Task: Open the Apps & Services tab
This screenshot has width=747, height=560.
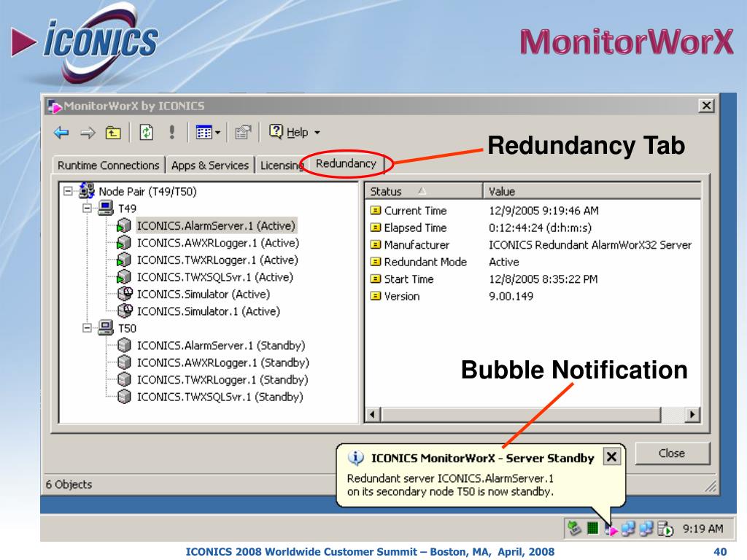Action: click(x=210, y=166)
